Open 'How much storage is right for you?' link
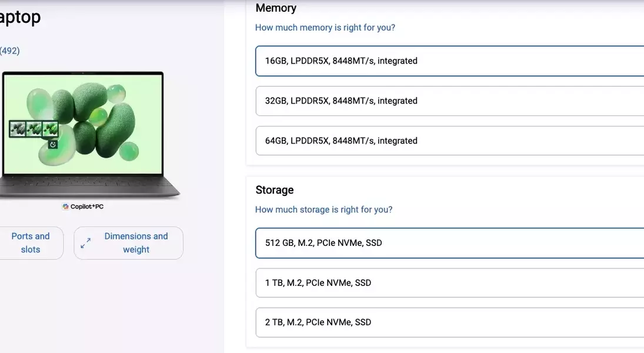This screenshot has height=353, width=644. 323,209
